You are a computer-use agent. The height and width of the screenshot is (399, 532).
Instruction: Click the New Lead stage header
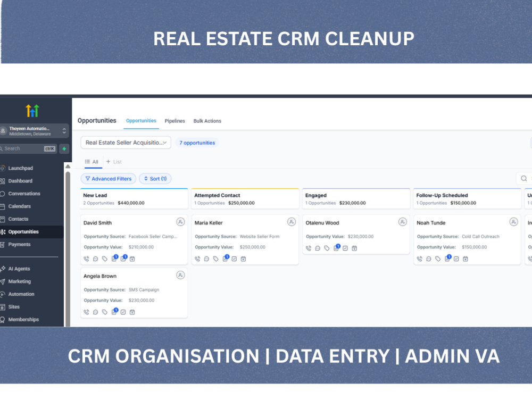(x=134, y=199)
